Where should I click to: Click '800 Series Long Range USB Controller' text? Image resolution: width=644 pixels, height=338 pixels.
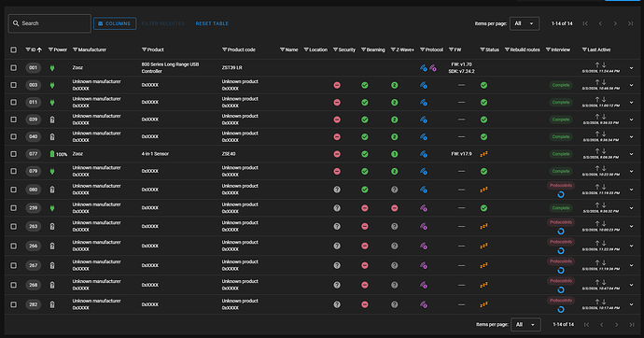click(170, 68)
